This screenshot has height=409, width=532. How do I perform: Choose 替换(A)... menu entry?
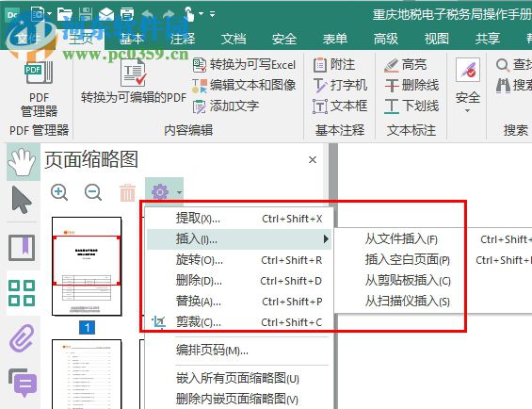pyautogui.click(x=239, y=302)
